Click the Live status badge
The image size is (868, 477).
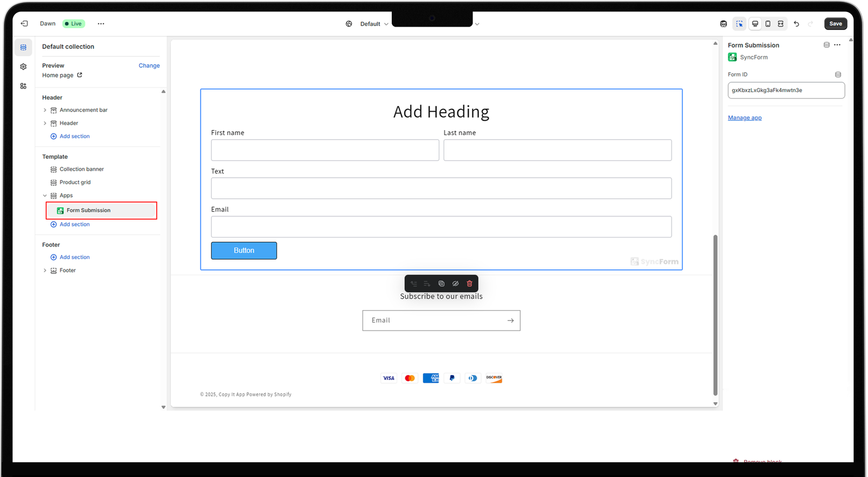[x=73, y=24]
